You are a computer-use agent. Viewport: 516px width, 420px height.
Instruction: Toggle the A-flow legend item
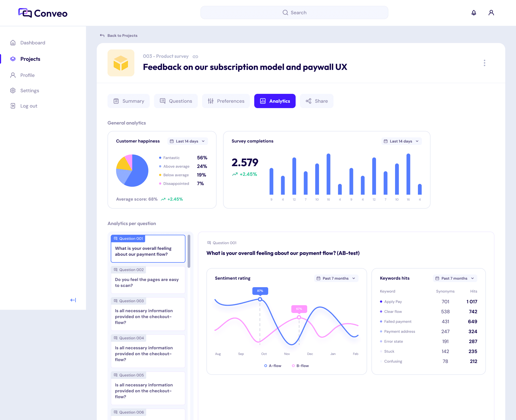click(273, 366)
